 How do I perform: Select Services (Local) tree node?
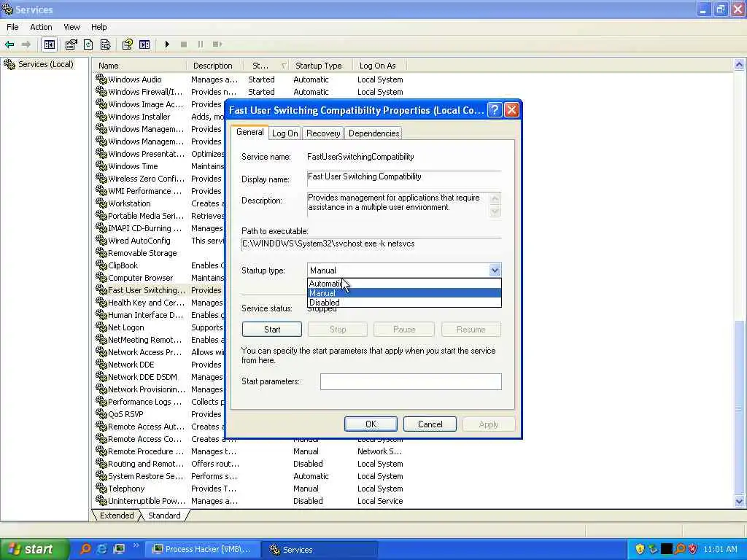tap(46, 64)
